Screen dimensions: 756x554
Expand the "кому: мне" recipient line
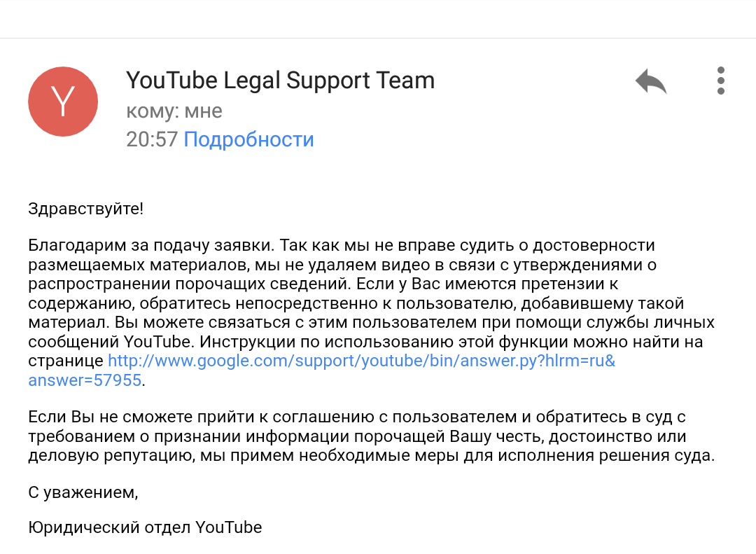pyautogui.click(x=174, y=111)
